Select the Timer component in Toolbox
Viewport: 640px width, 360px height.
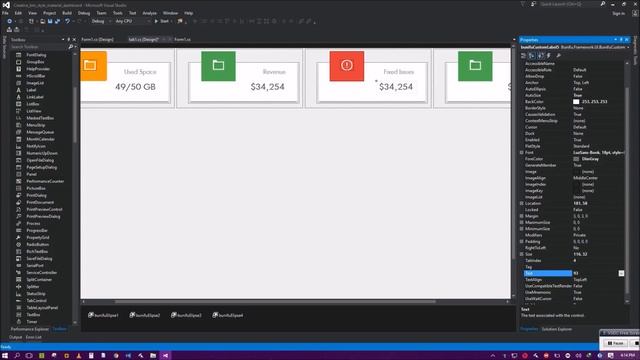(32, 322)
